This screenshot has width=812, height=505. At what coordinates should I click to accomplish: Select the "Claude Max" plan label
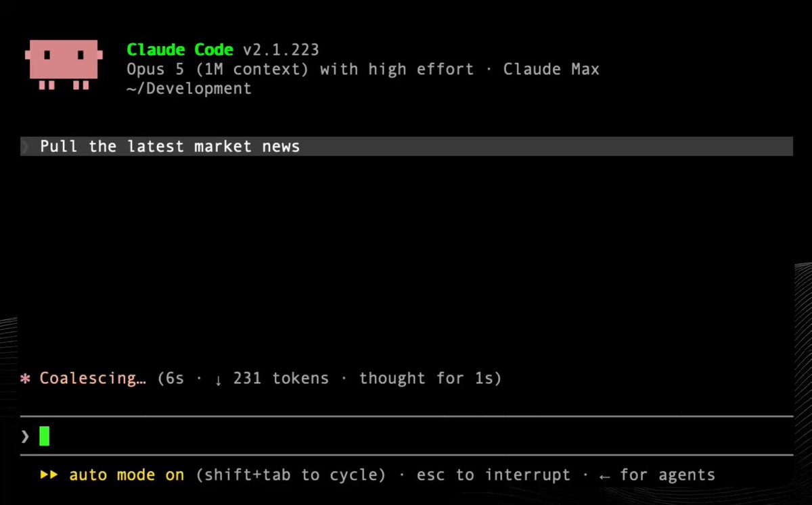pyautogui.click(x=551, y=69)
